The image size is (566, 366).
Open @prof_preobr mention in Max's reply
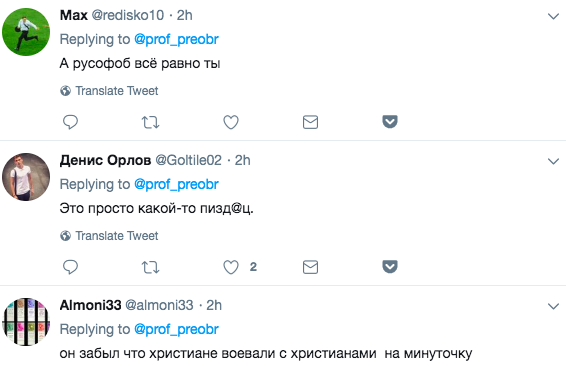pyautogui.click(x=176, y=39)
